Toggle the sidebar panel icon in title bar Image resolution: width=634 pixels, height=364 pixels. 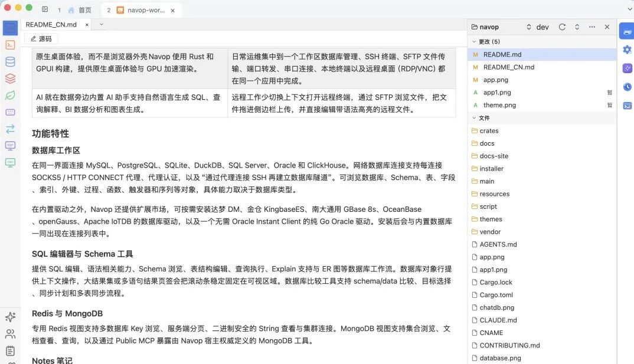point(45,9)
